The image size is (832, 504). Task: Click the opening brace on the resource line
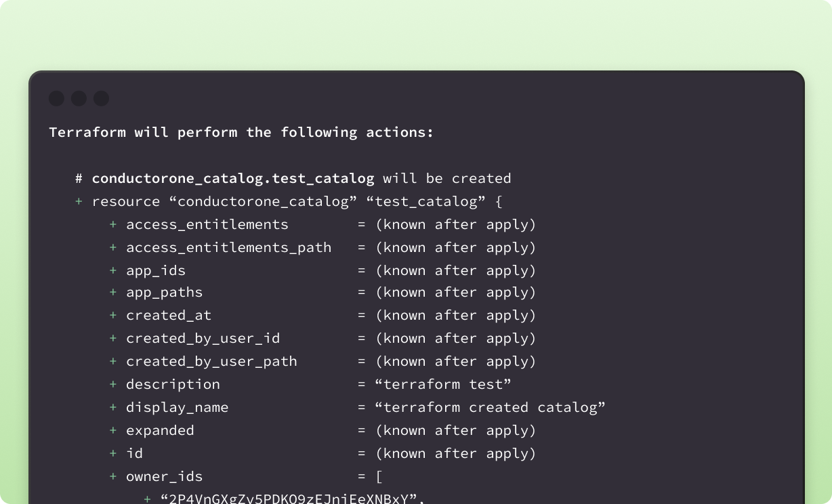click(x=499, y=202)
